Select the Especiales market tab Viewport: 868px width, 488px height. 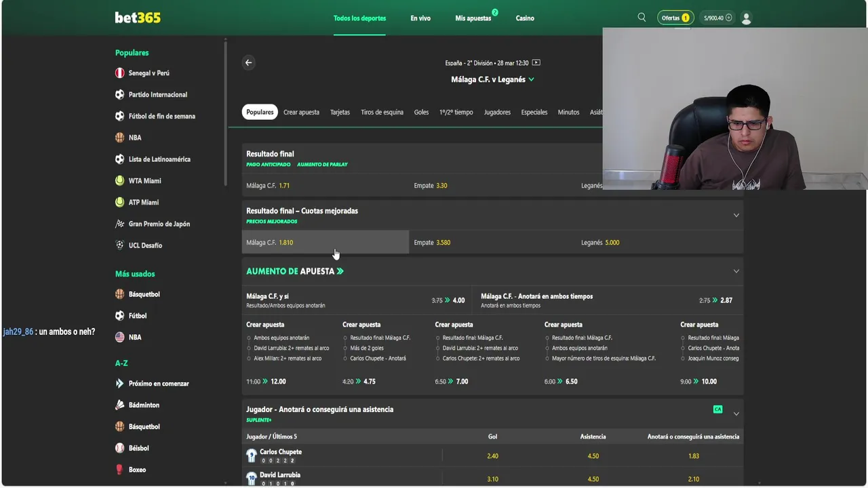(534, 112)
